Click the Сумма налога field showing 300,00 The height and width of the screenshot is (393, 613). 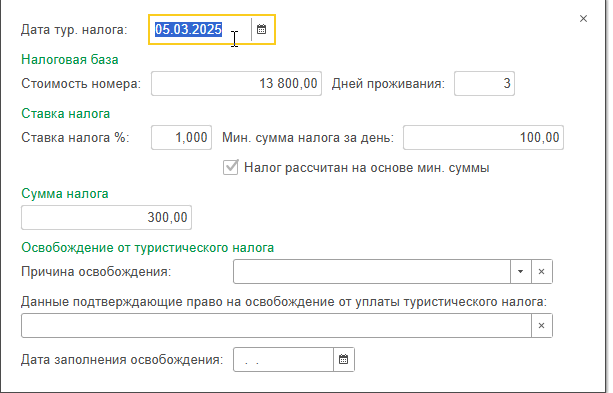click(x=106, y=217)
